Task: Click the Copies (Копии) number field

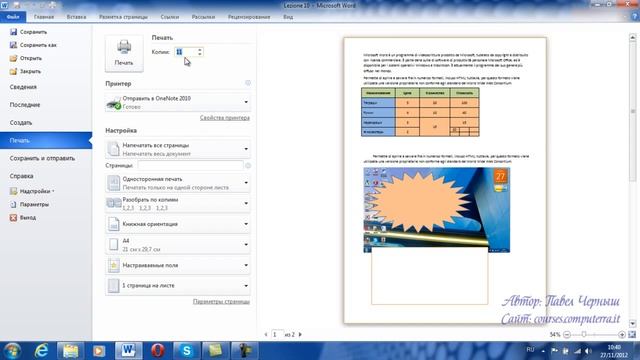Action: pyautogui.click(x=186, y=52)
